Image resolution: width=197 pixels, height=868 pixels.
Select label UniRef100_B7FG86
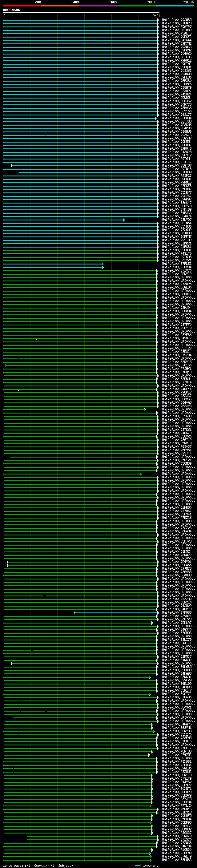pyautogui.click(x=176, y=612)
